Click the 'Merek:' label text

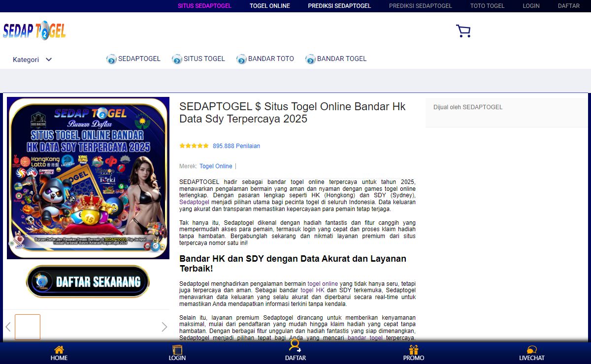[188, 166]
